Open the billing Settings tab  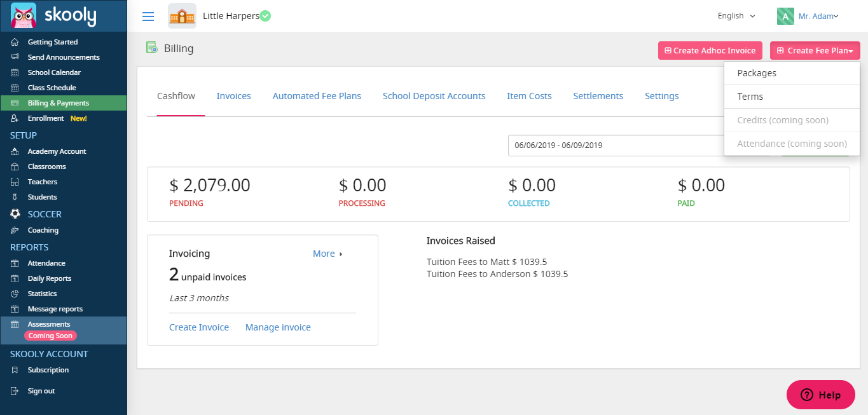tap(661, 96)
